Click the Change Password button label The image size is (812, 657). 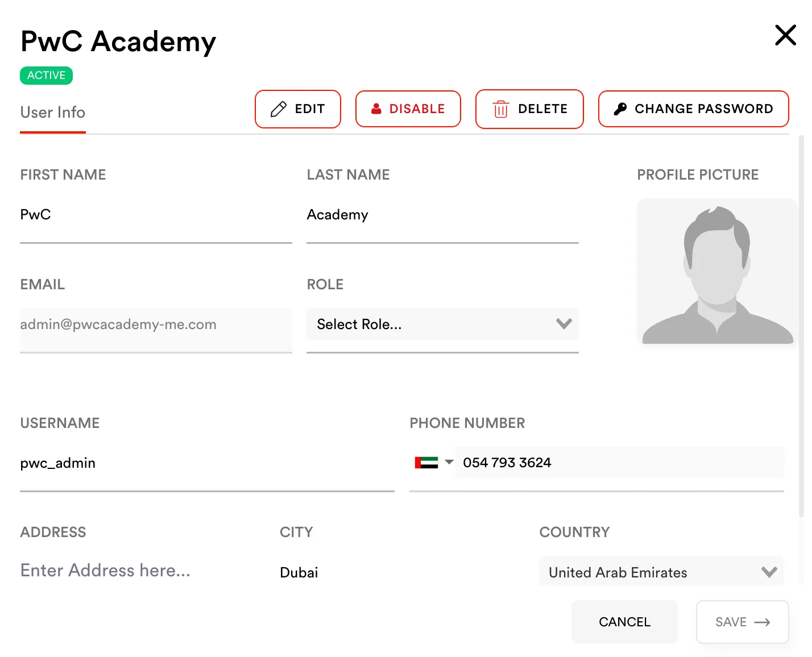pyautogui.click(x=704, y=109)
